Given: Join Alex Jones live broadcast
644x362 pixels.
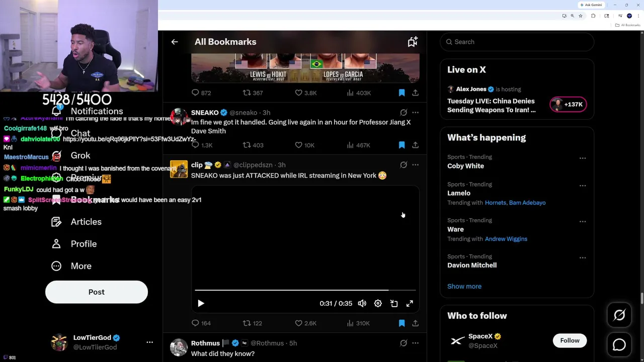Looking at the screenshot, I should [492, 105].
